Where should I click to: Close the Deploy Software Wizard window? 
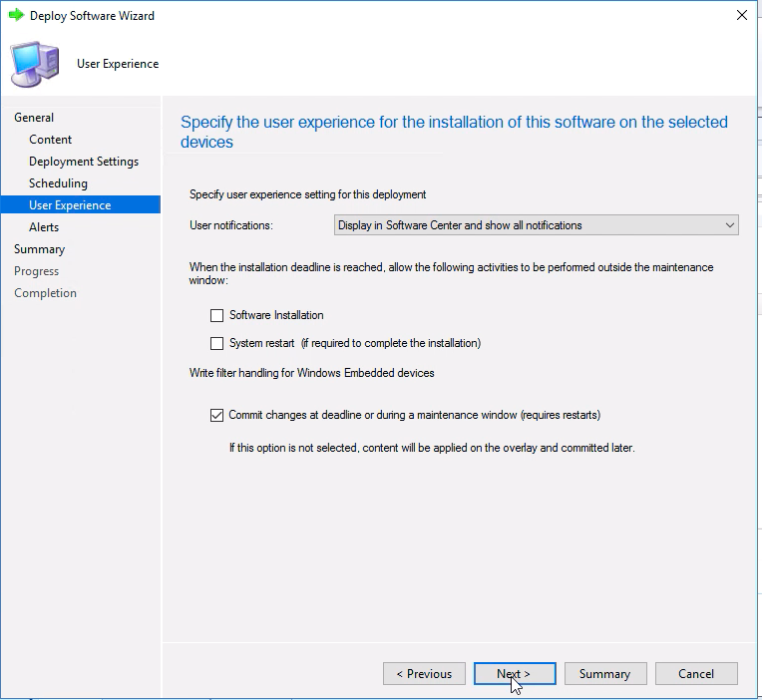[742, 15]
